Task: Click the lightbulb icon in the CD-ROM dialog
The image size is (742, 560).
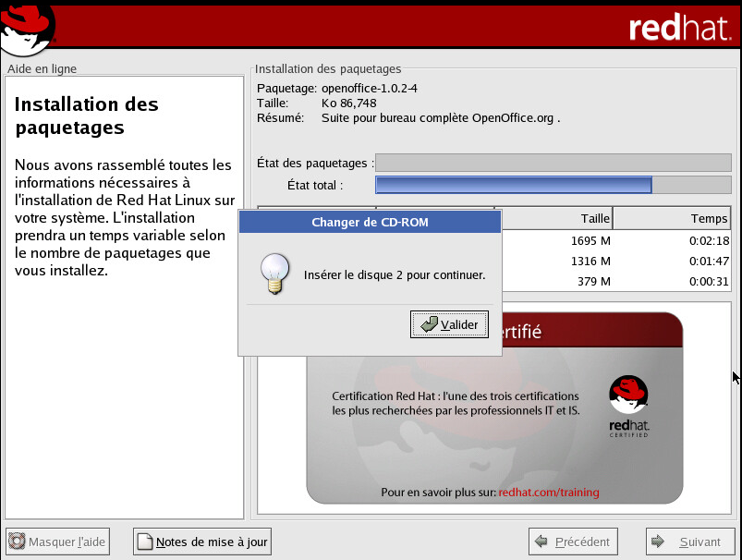Action: (272, 274)
